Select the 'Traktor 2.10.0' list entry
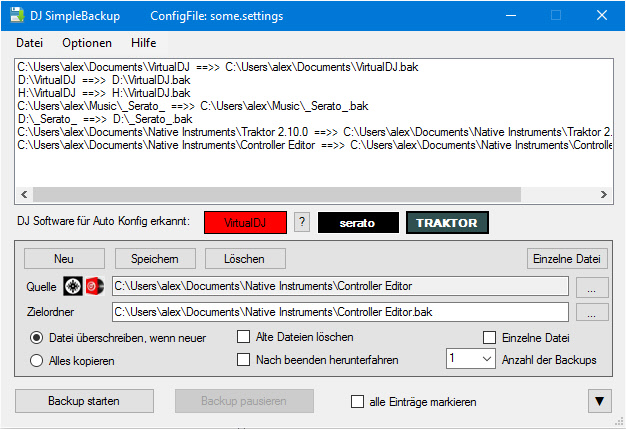626x429 pixels. 314,132
